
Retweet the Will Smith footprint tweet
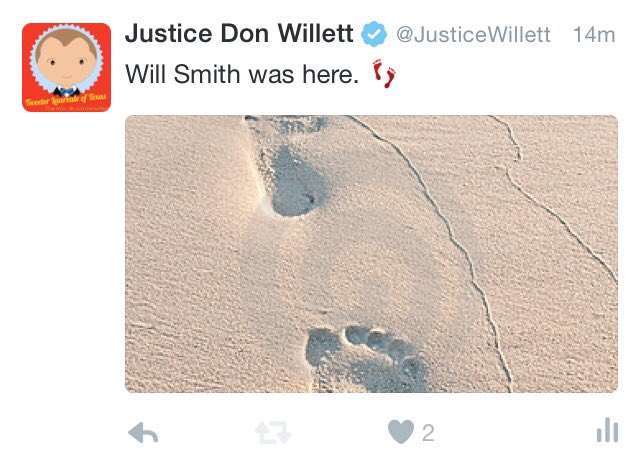[x=273, y=433]
